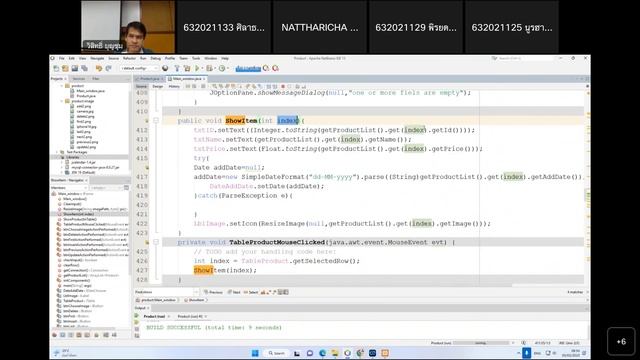Click the File Explorer icon on taskbar
Viewport: 640px width, 360px height.
tap(335, 353)
